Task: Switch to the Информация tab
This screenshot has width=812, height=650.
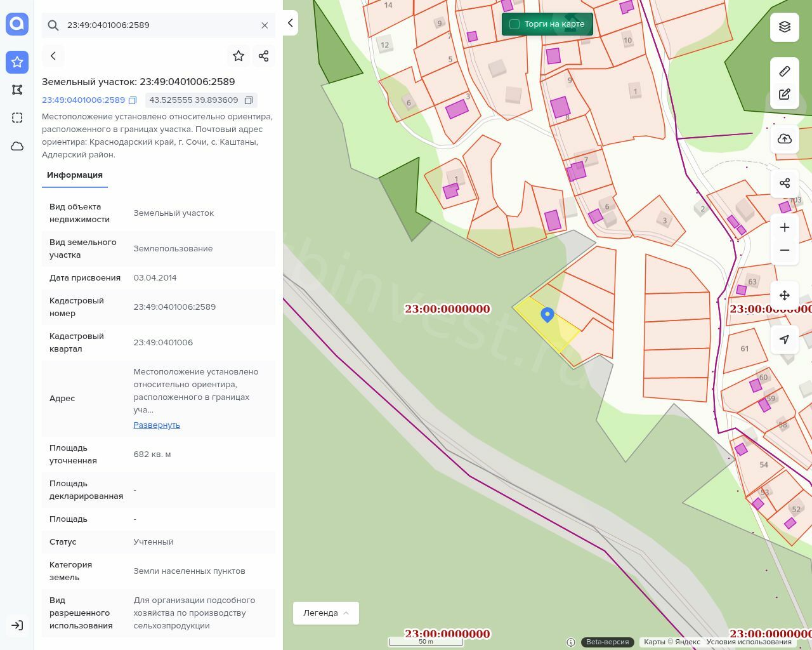Action: click(75, 175)
